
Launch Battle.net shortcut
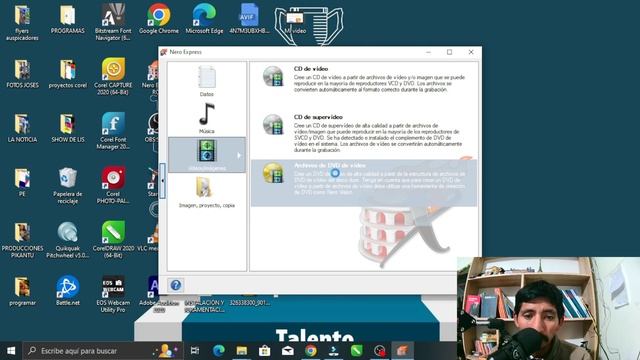pos(68,291)
